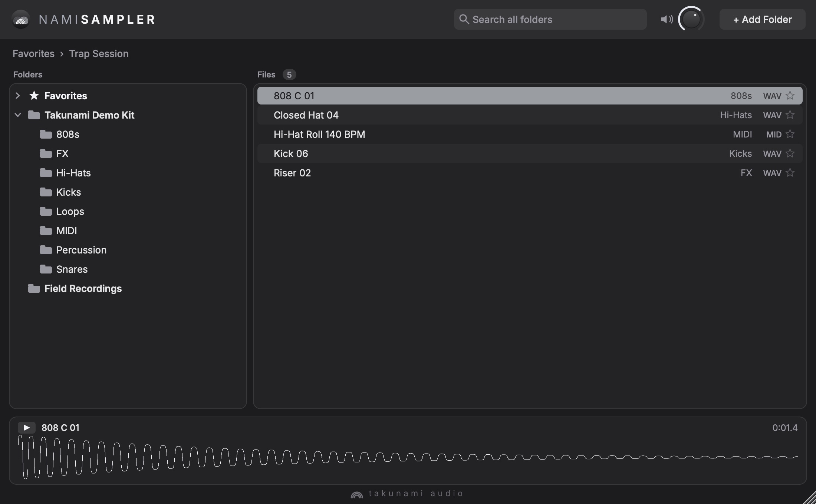Click in the waveform preview to seek
This screenshot has height=504, width=816.
pos(408,457)
